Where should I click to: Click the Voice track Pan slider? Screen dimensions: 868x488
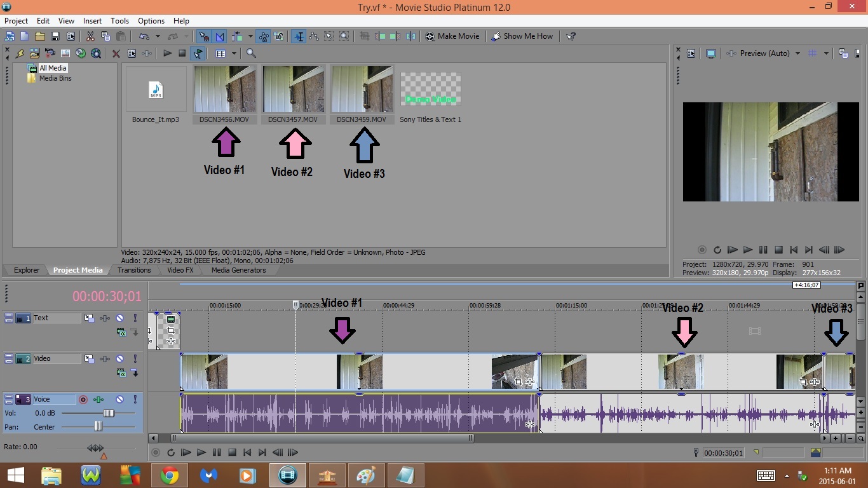coord(98,426)
